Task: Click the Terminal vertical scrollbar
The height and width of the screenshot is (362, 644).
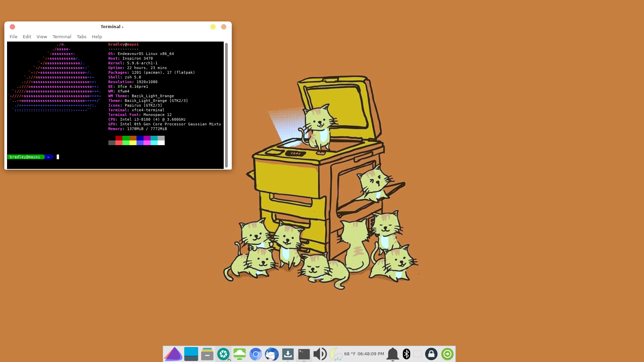Action: [226, 105]
